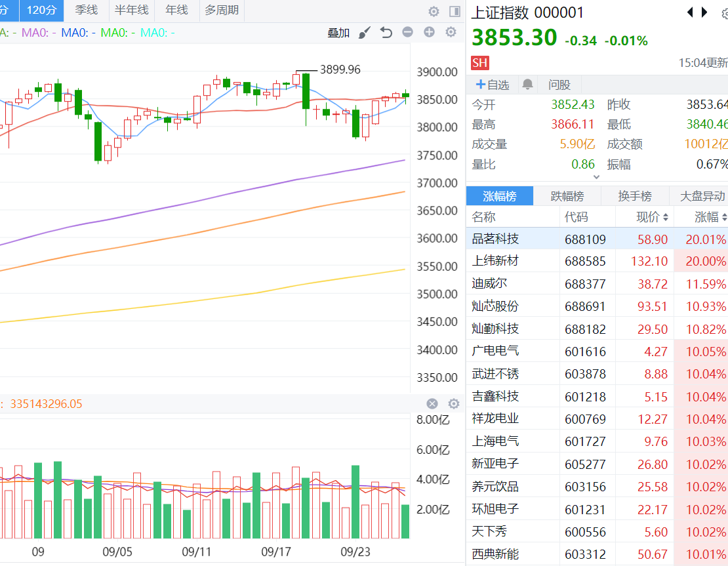The width and height of the screenshot is (728, 566).
Task: Open volume panel settings gear
Action: click(x=453, y=404)
